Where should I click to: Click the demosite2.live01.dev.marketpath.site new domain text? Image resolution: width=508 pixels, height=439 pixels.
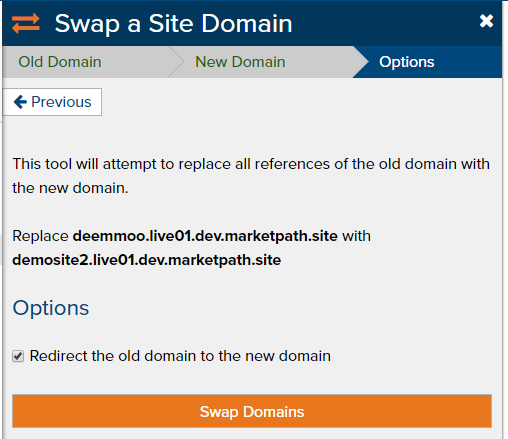pyautogui.click(x=147, y=260)
